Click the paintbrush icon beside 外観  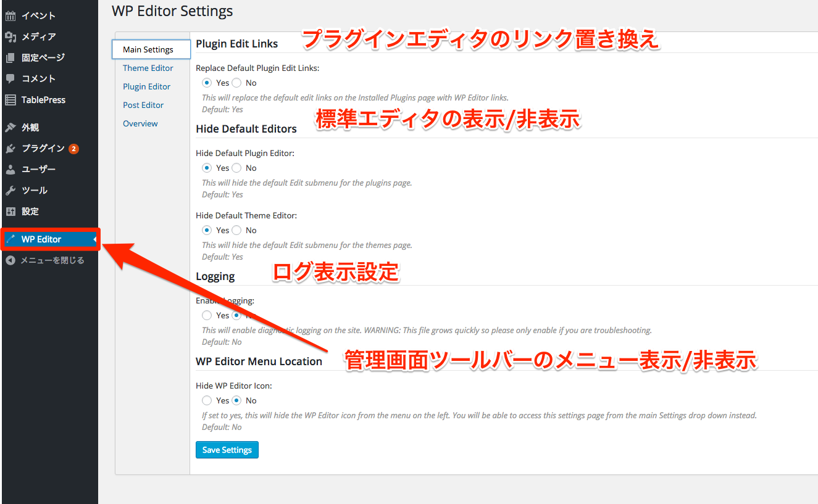(10, 128)
